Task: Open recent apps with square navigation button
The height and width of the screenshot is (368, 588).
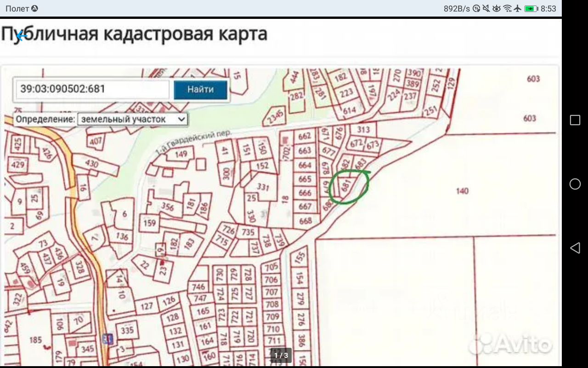Action: coord(575,120)
